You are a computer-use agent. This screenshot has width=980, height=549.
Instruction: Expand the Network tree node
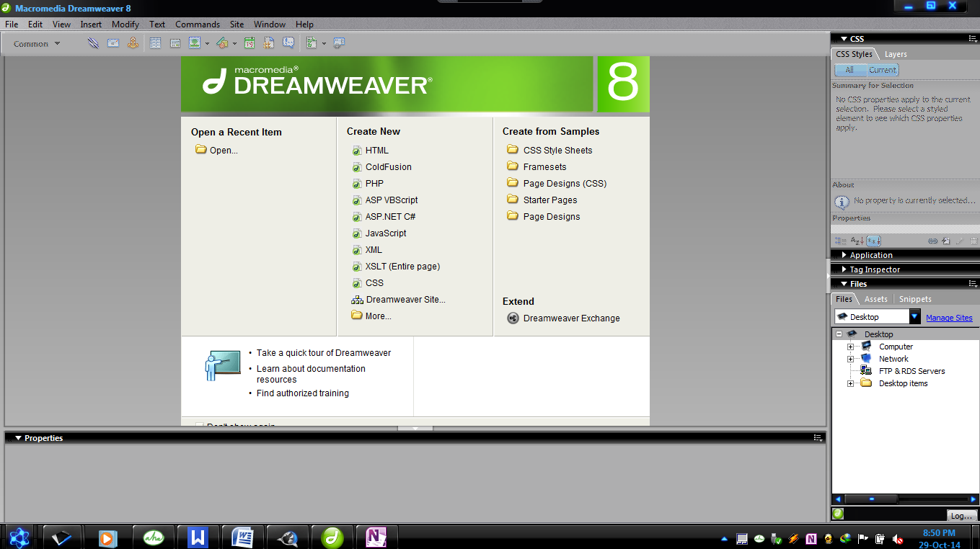[x=850, y=359]
